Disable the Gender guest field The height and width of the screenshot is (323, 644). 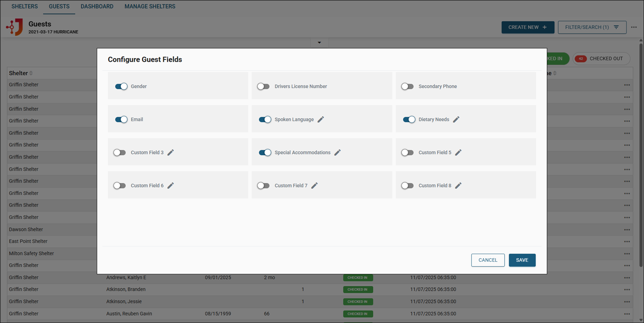point(121,86)
